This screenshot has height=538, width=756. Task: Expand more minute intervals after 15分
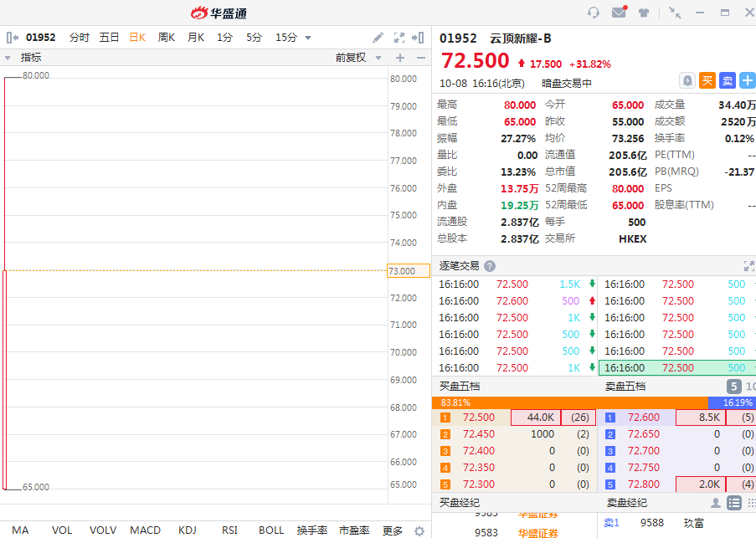(x=308, y=38)
